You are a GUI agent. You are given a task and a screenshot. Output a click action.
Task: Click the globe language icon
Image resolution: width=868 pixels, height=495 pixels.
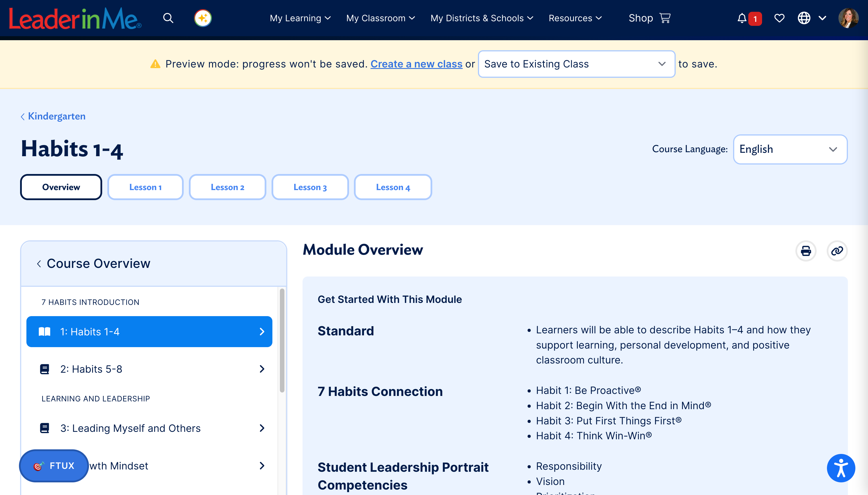pyautogui.click(x=804, y=18)
